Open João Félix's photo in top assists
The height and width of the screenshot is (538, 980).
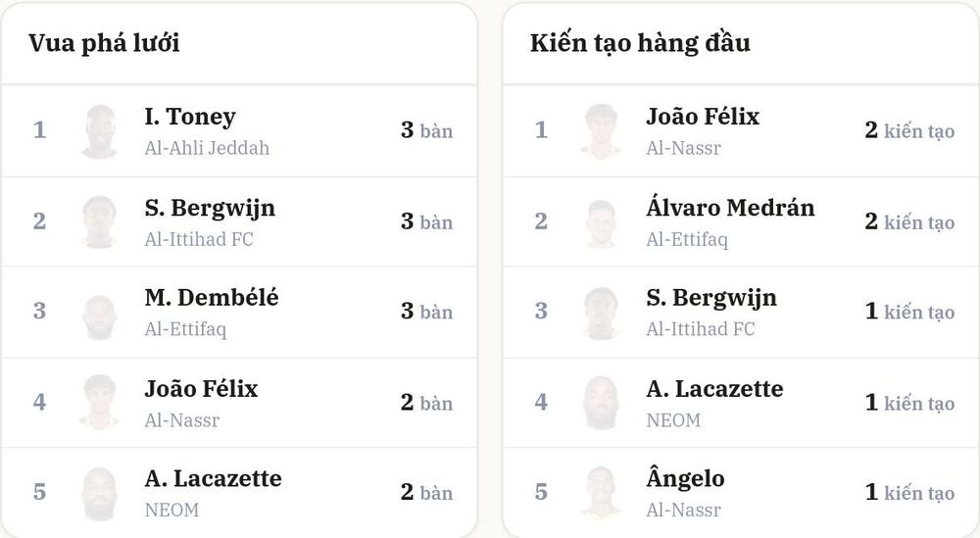[x=602, y=131]
